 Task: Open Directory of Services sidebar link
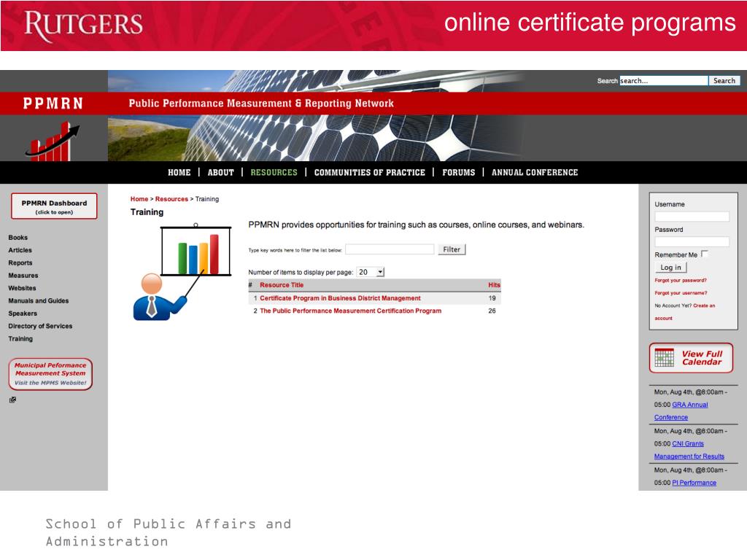[x=41, y=326]
